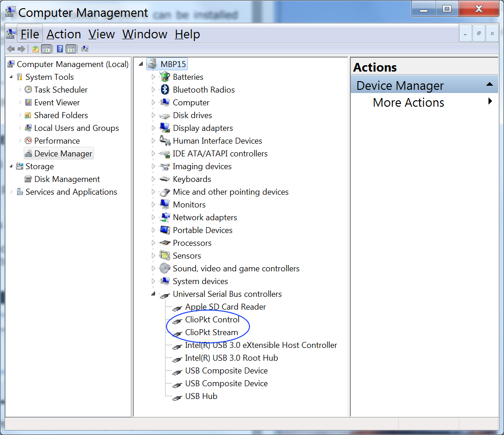Expand the Disk drives node
This screenshot has width=504, height=435.
click(153, 115)
